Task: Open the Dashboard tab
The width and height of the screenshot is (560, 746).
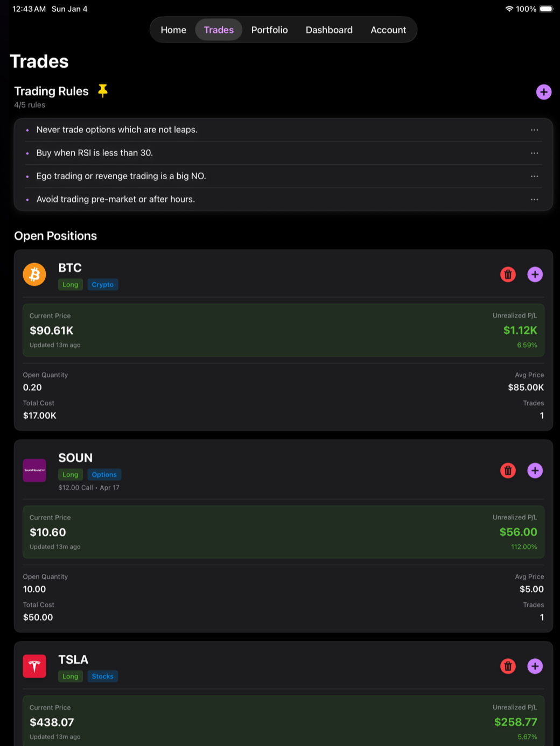Action: point(329,30)
